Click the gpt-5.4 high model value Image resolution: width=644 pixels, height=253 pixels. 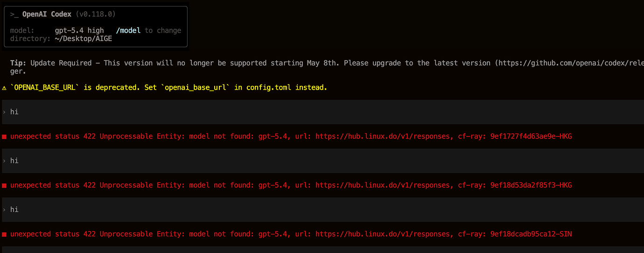coord(79,30)
